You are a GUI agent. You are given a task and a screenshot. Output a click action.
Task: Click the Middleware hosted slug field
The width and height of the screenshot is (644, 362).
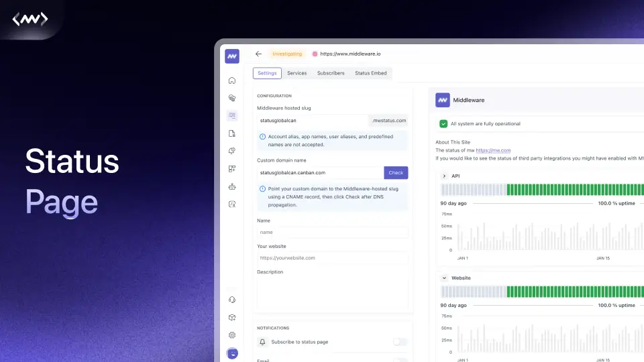[313, 121]
